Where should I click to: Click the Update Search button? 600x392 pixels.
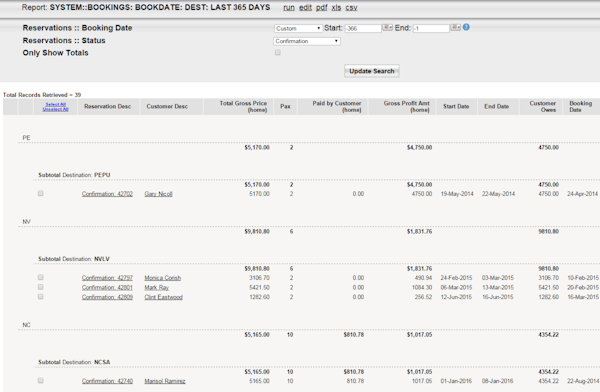pyautogui.click(x=372, y=71)
